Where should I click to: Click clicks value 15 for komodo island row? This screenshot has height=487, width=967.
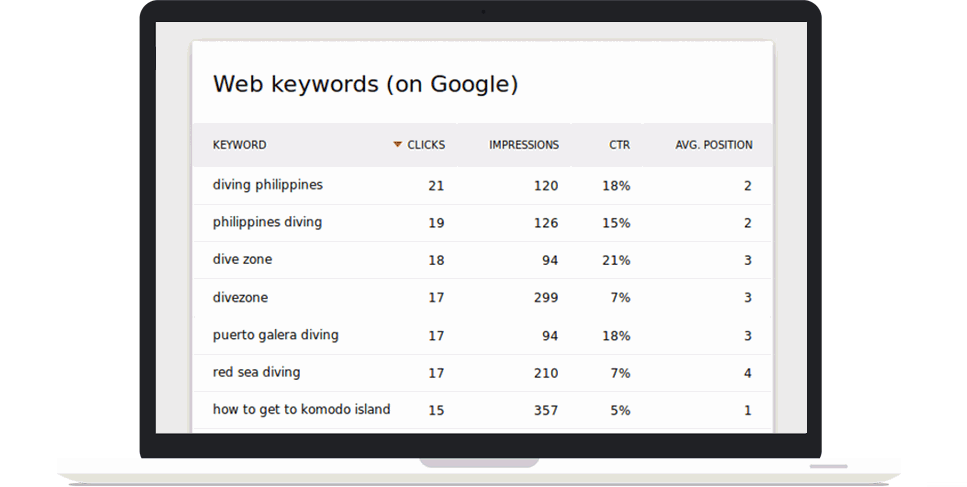click(x=436, y=410)
